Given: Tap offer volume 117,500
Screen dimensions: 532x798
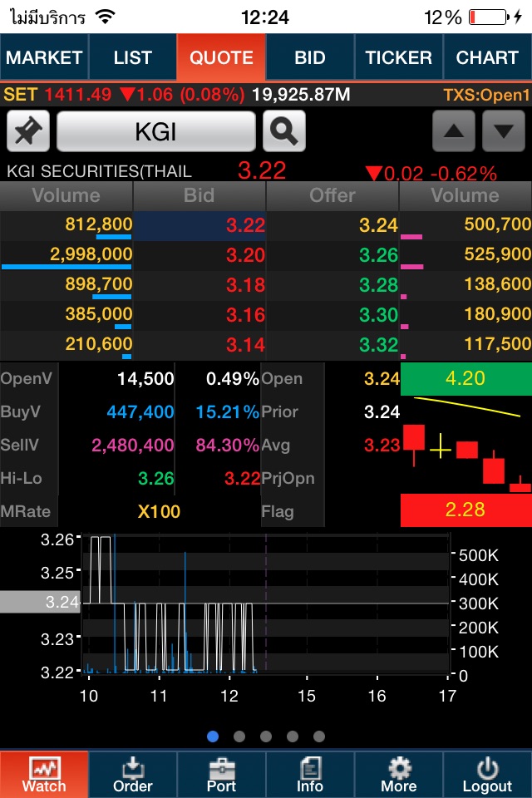Looking at the screenshot, I should [497, 344].
